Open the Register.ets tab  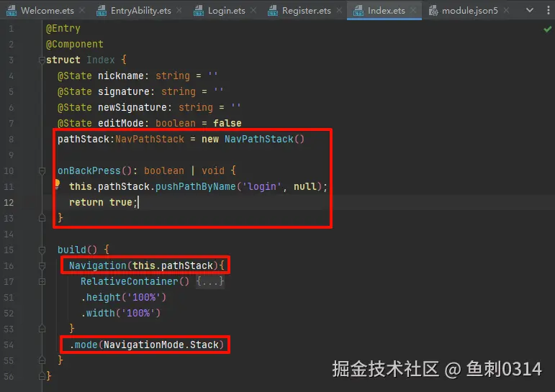click(x=307, y=11)
